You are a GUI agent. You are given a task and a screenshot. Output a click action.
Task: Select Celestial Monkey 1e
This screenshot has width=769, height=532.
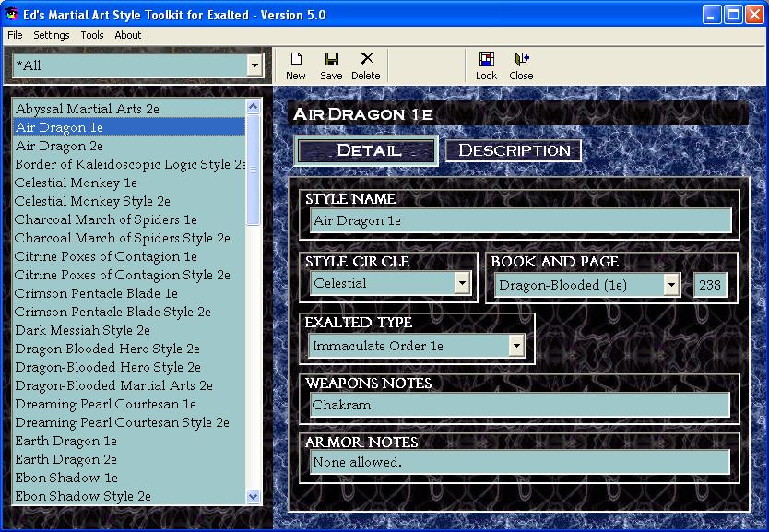pos(129,183)
